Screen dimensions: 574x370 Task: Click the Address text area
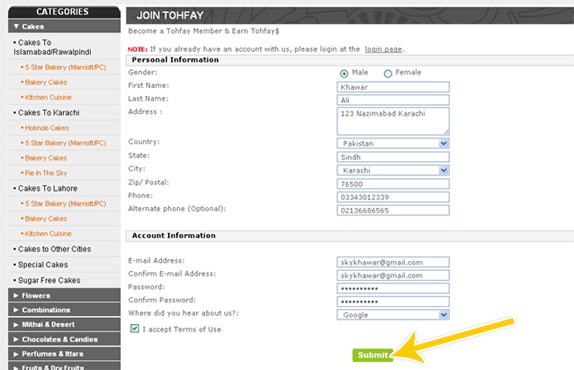pos(393,121)
